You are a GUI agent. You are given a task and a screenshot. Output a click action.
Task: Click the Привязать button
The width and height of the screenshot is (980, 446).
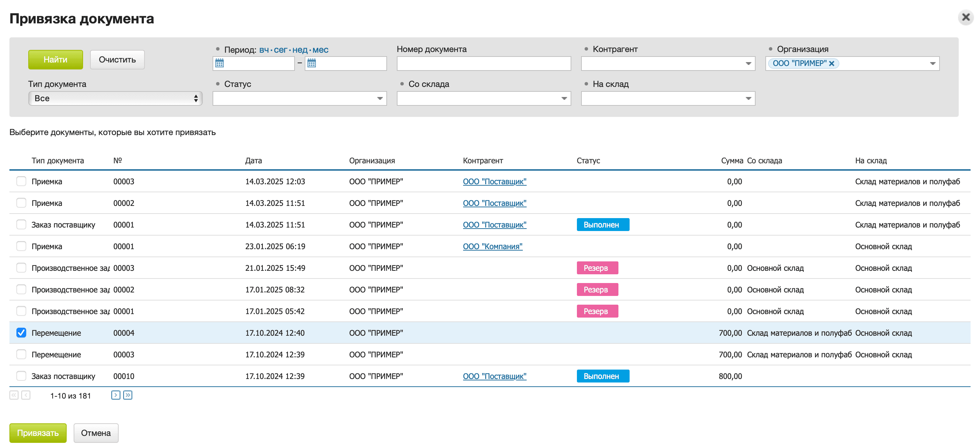[x=38, y=433]
